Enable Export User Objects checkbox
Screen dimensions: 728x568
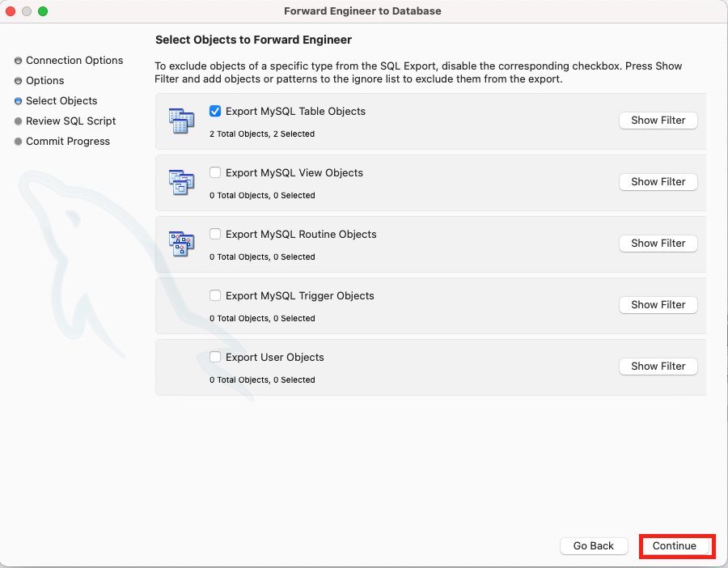click(215, 357)
